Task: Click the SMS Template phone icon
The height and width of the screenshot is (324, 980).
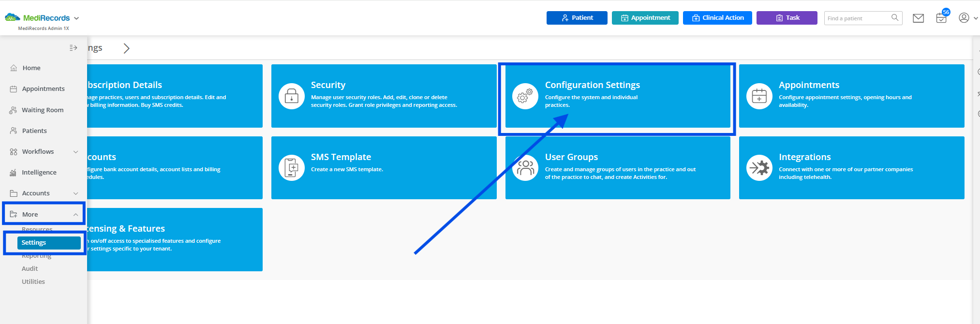Action: tap(292, 168)
